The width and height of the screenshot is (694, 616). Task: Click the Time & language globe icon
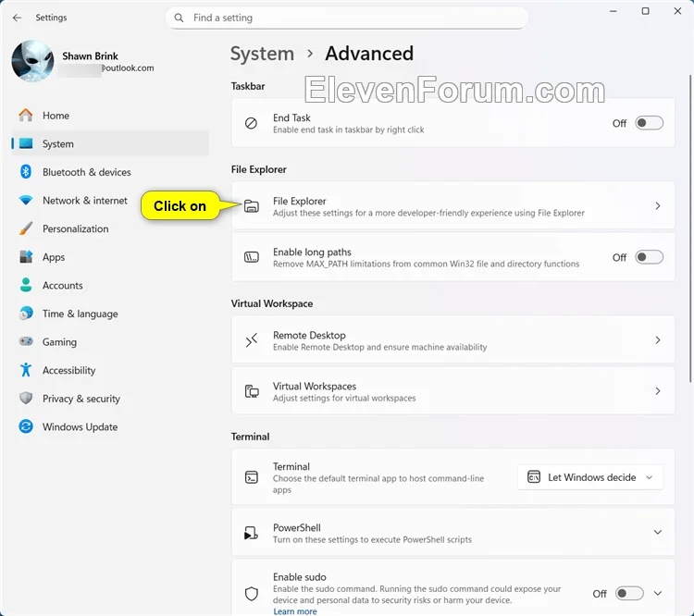[x=26, y=314]
